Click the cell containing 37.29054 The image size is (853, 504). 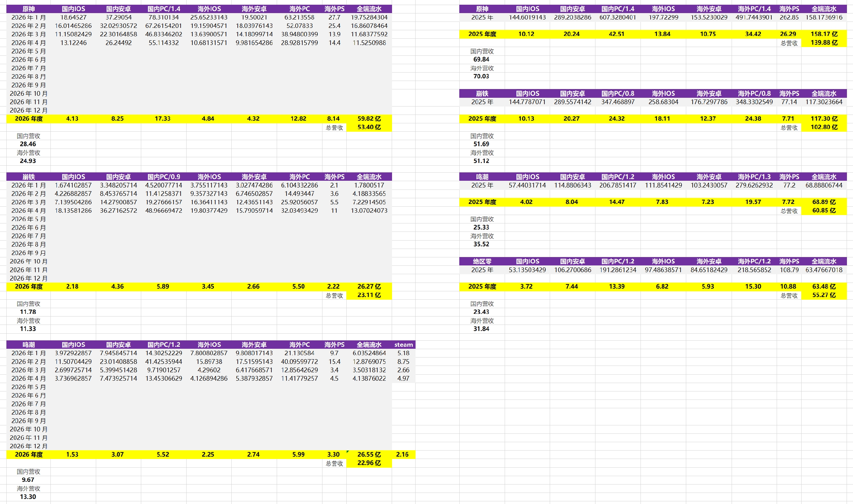pyautogui.click(x=118, y=17)
